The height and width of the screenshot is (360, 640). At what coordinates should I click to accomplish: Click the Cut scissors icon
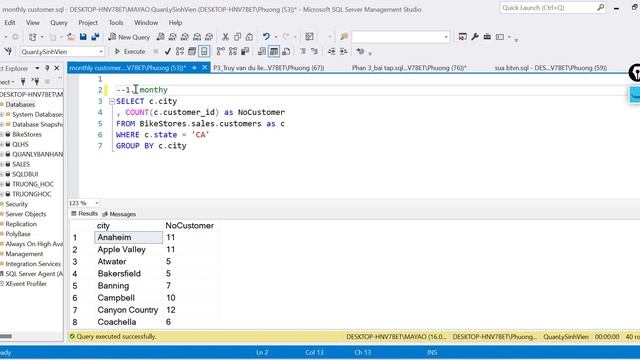225,37
